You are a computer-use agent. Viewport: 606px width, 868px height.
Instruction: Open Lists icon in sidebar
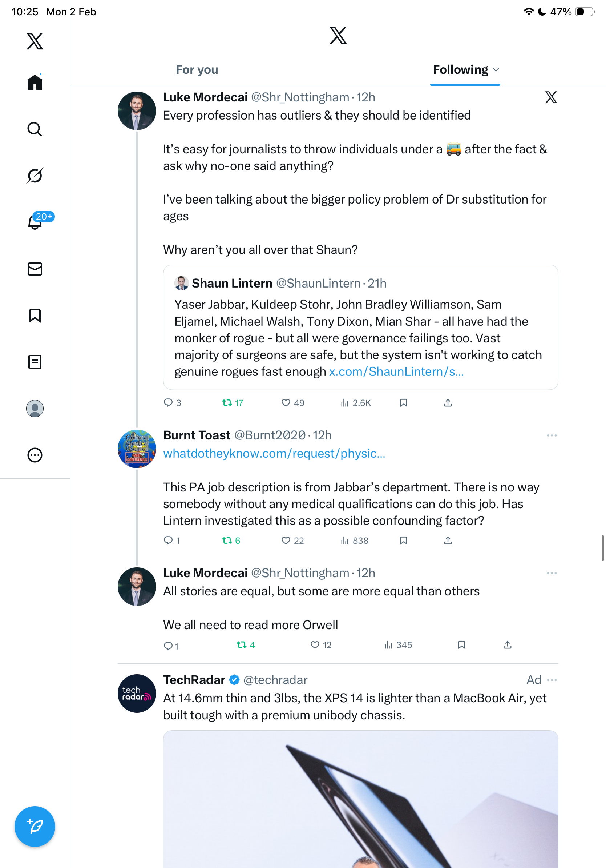point(35,362)
